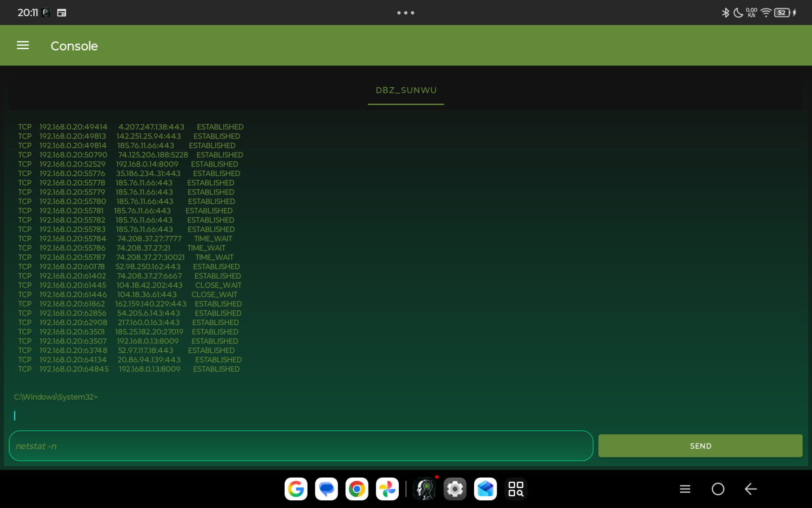Select the 35.186.234.31:443 connection row
Image resolution: width=812 pixels, height=508 pixels.
coord(129,173)
